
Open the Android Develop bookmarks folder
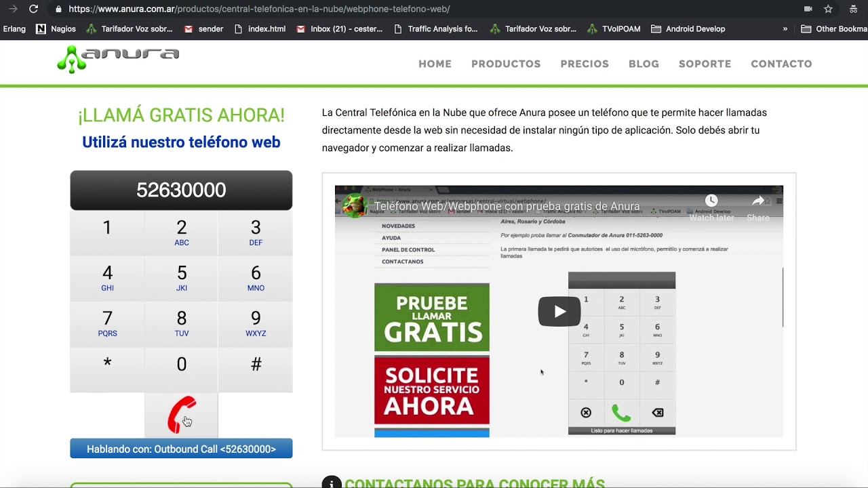[x=688, y=29]
